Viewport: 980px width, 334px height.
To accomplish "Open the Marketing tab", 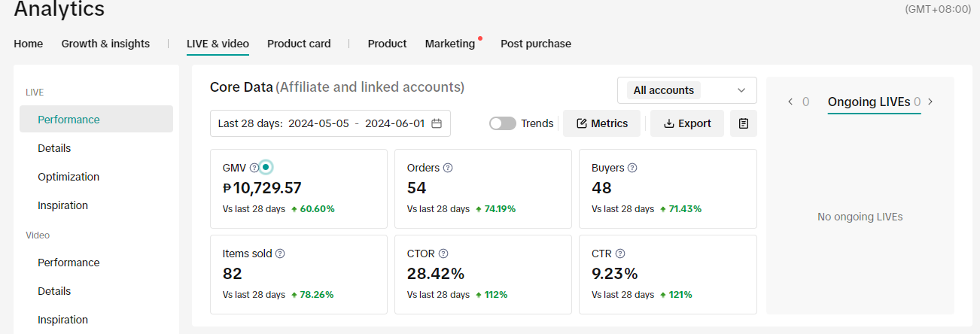I will [x=450, y=44].
